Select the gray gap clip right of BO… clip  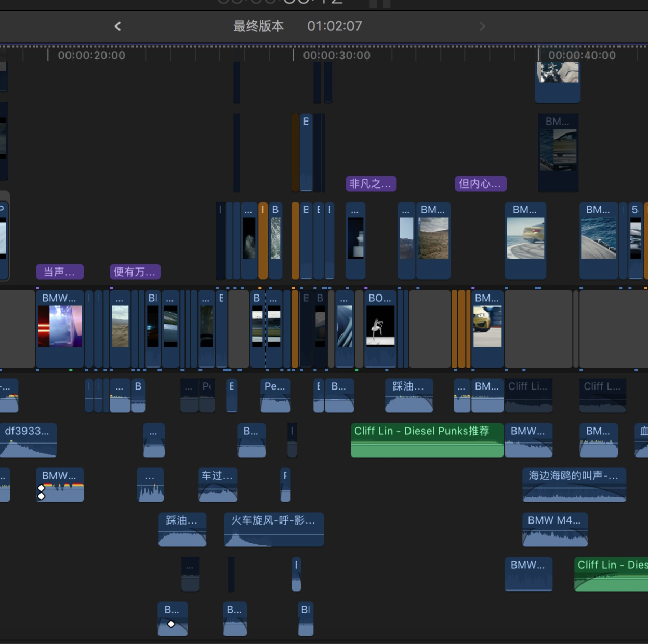pyautogui.click(x=430, y=329)
